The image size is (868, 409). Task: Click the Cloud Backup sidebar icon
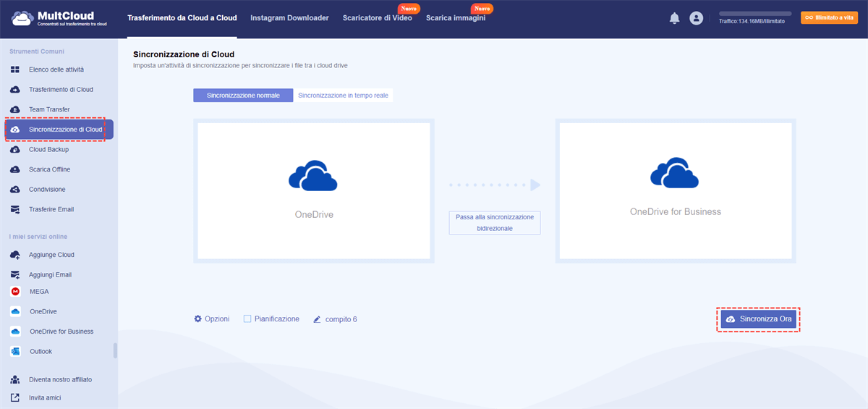coord(15,149)
